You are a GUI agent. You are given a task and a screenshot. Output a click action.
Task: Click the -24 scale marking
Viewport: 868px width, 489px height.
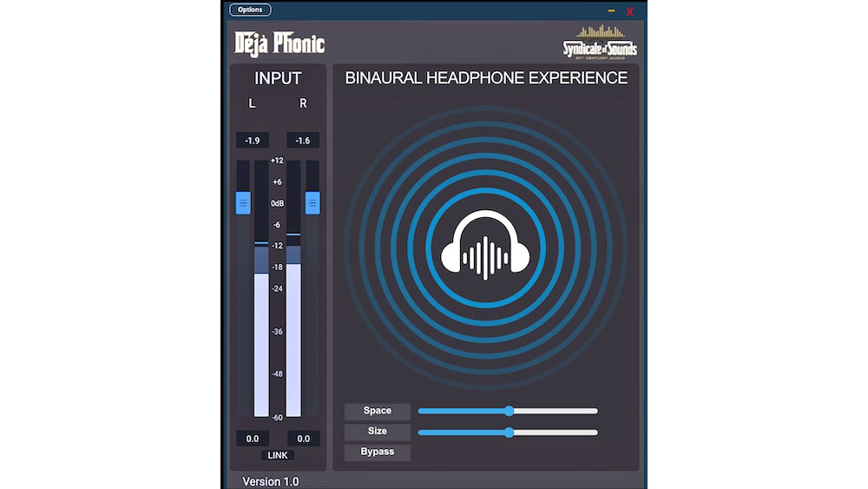point(278,288)
